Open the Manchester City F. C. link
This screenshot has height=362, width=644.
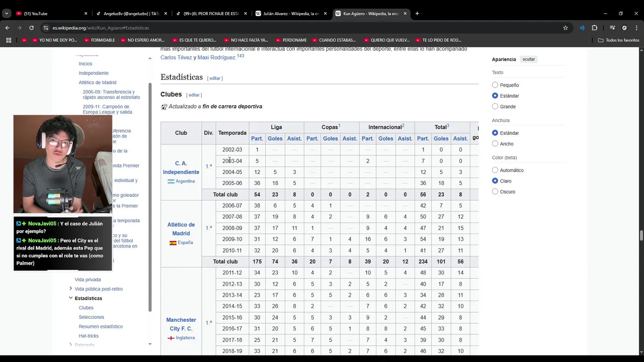pos(181,324)
